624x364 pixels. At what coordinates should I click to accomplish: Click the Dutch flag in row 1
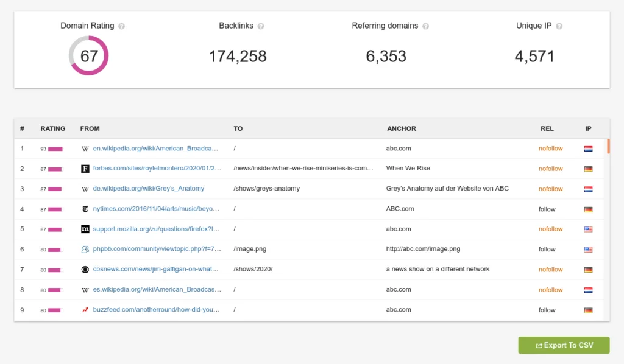(589, 149)
